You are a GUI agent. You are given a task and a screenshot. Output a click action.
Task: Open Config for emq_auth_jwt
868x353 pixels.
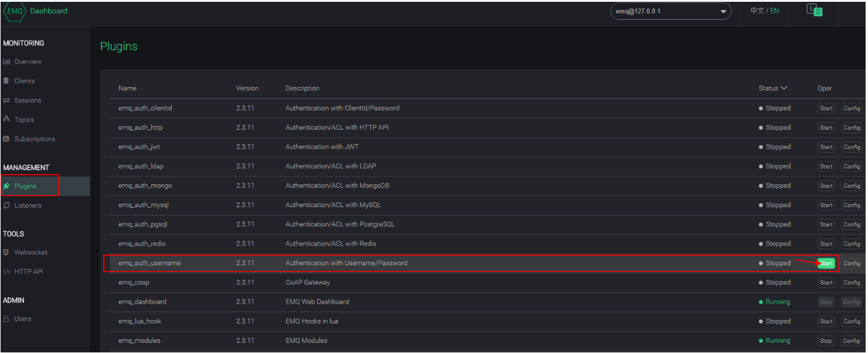click(x=852, y=147)
